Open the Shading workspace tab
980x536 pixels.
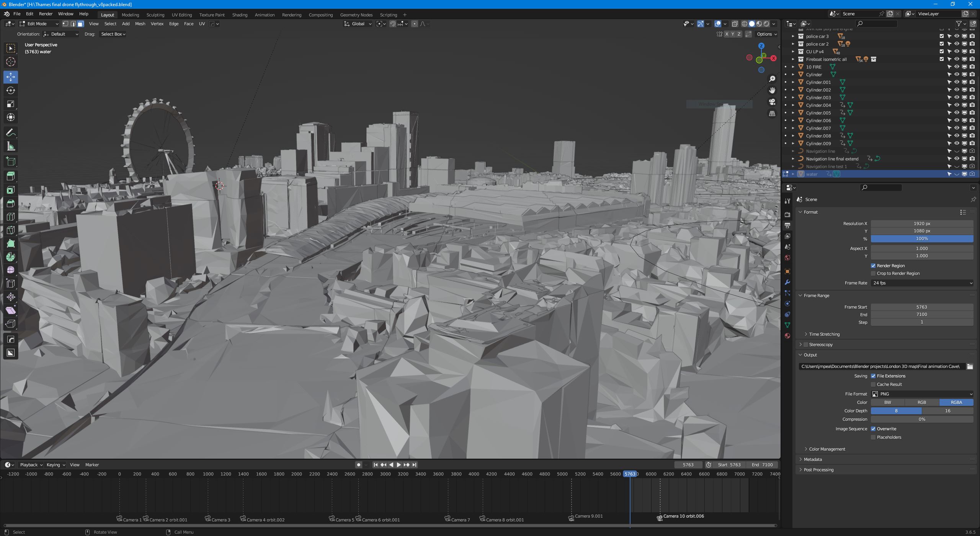tap(240, 15)
